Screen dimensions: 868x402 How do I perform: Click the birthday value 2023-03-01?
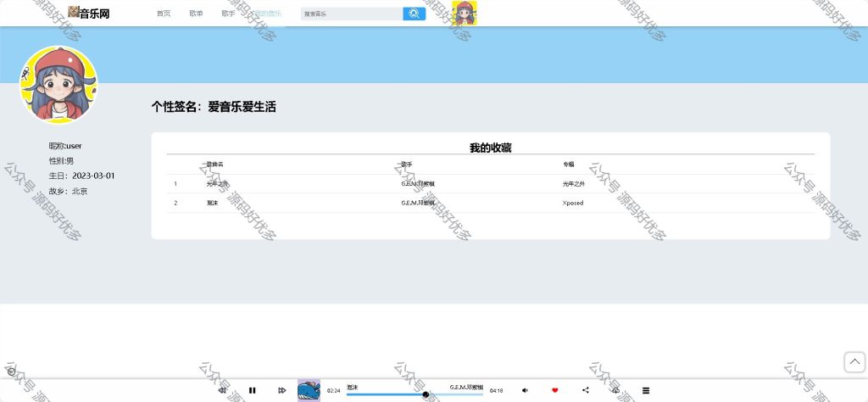(x=93, y=176)
